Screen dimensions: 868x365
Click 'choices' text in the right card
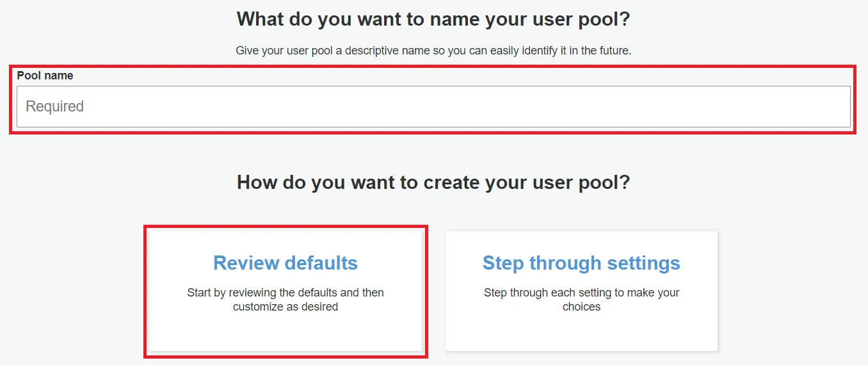pos(581,307)
